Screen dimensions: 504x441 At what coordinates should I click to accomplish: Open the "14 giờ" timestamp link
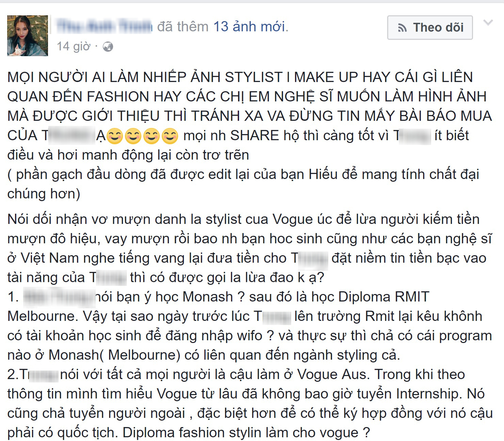pyautogui.click(x=74, y=46)
